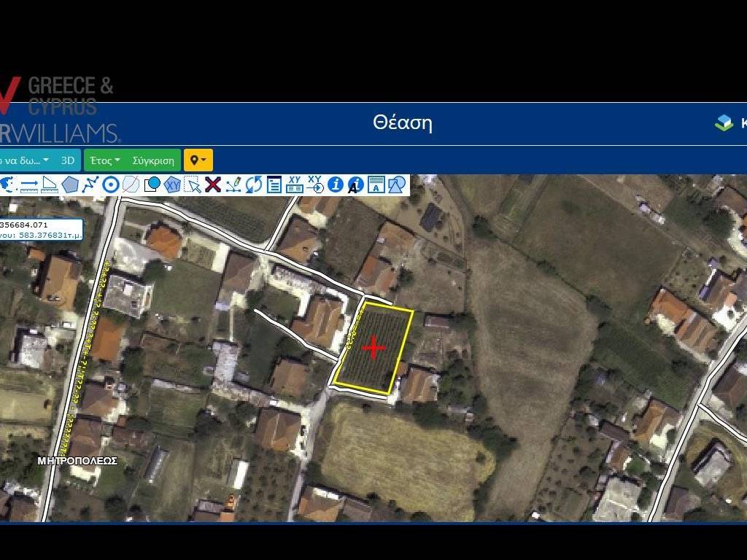
Task: Click the list document icon
Action: point(274,184)
